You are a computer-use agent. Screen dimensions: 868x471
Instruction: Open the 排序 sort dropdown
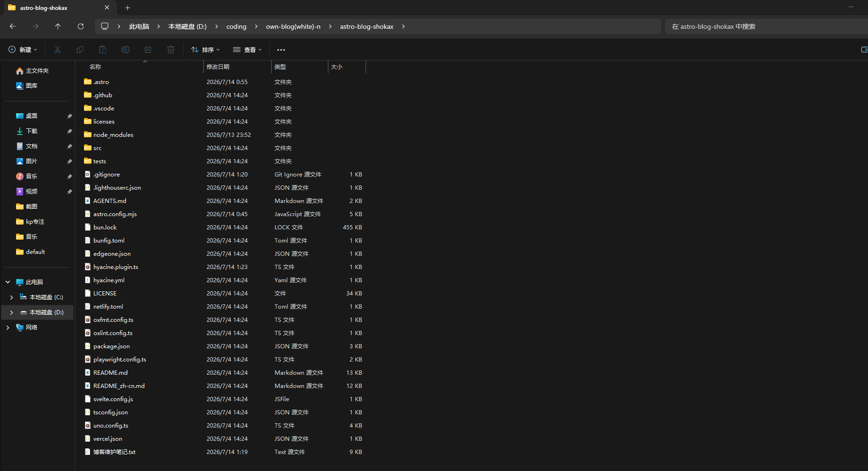tap(205, 50)
